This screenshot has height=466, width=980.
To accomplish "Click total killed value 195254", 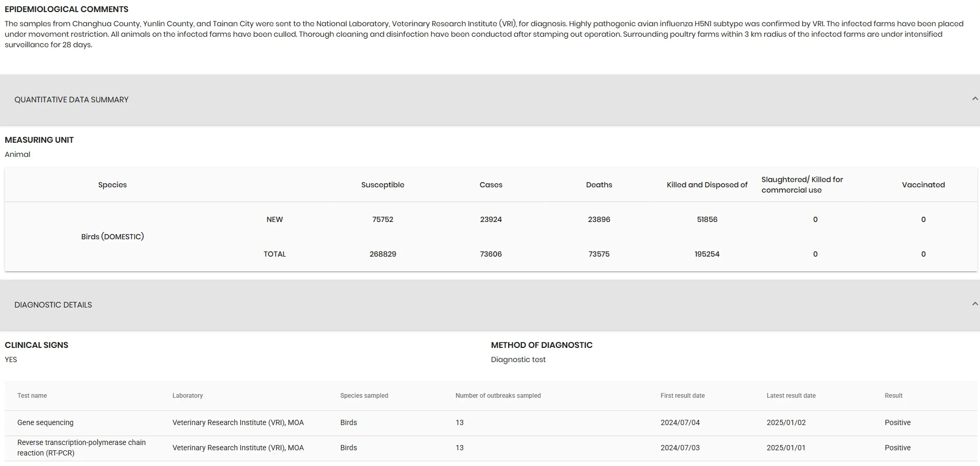I will coord(707,254).
